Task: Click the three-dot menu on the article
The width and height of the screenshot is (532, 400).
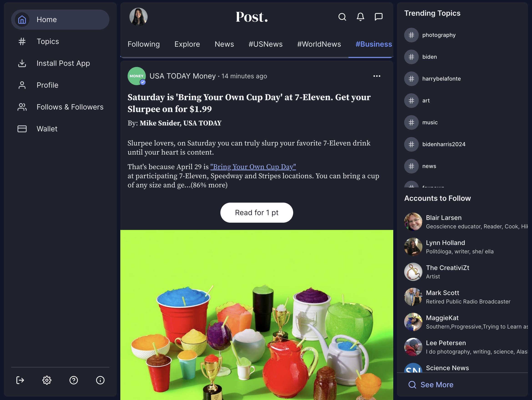Action: click(x=377, y=76)
